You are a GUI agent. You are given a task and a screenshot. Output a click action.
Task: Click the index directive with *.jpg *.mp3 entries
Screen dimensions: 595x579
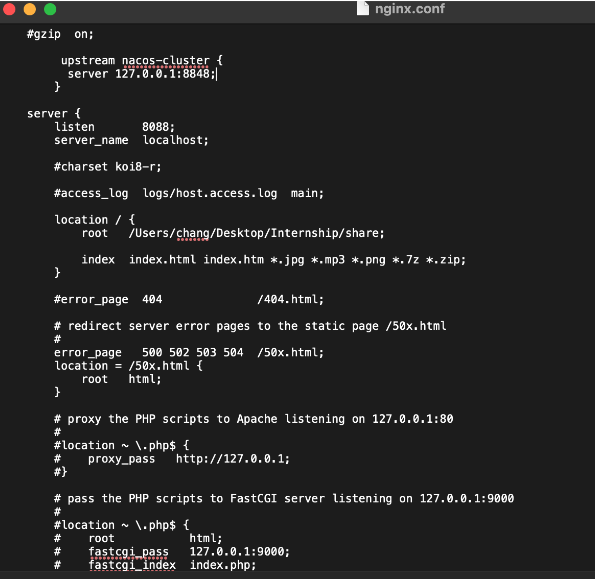(x=274, y=260)
